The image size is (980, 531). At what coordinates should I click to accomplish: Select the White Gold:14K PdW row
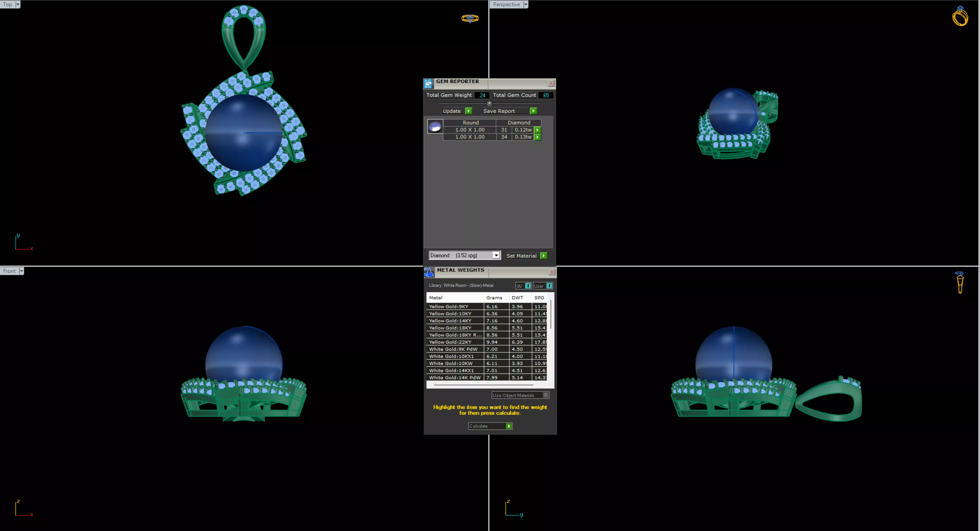(x=487, y=377)
